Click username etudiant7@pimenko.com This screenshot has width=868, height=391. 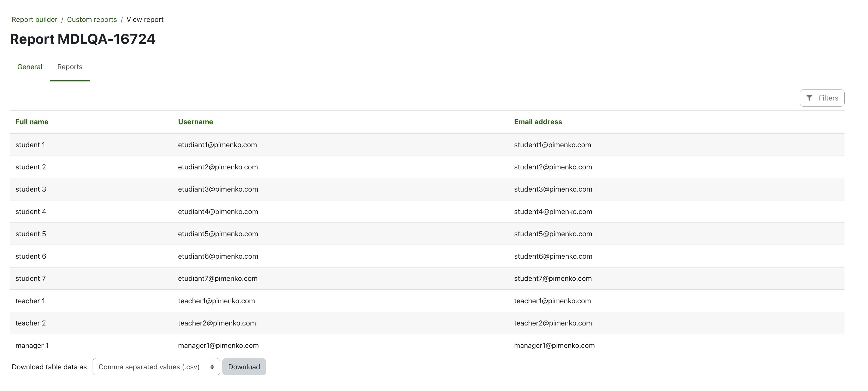pyautogui.click(x=218, y=279)
